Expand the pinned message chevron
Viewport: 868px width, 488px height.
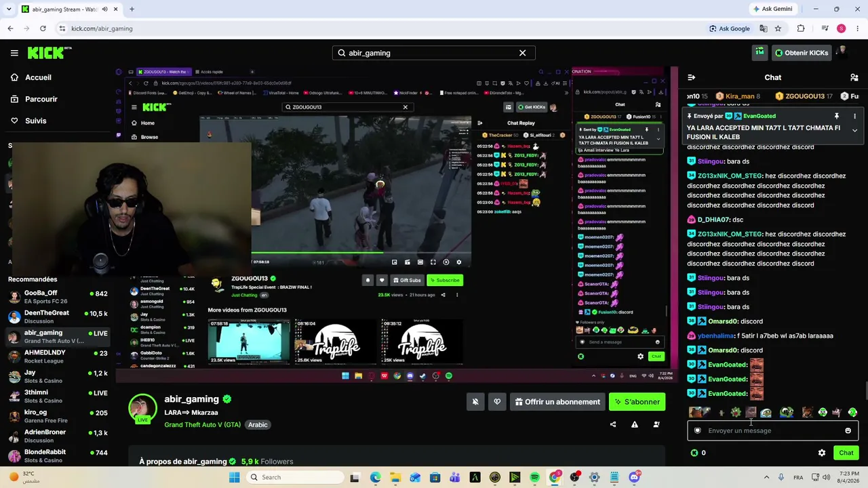pyautogui.click(x=854, y=130)
